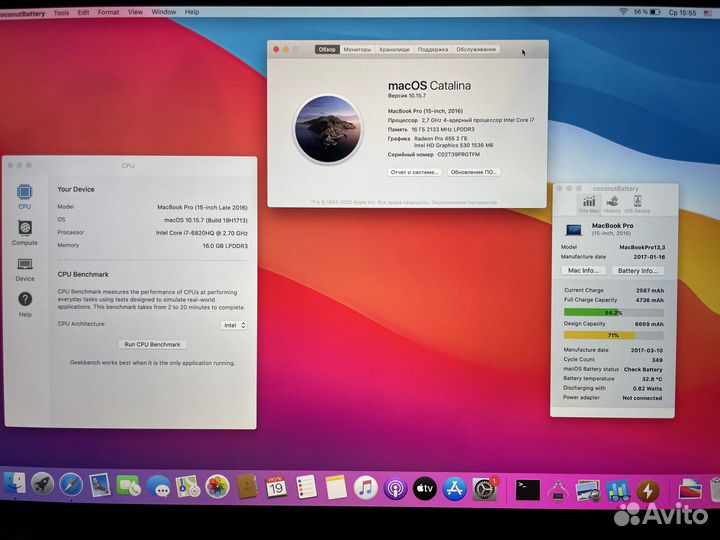Click Battery Info button in coconutBattery
Image resolution: width=720 pixels, height=540 pixels.
coord(638,270)
